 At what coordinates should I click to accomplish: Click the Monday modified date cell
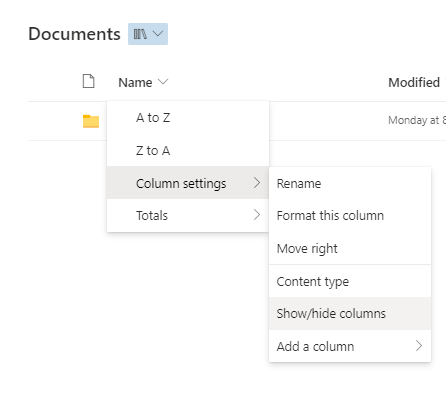click(417, 120)
